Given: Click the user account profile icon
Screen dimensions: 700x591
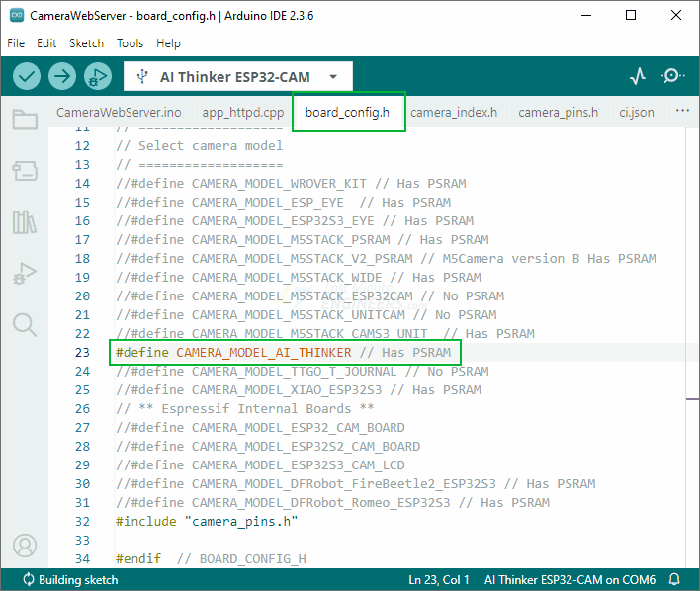Looking at the screenshot, I should (x=25, y=546).
